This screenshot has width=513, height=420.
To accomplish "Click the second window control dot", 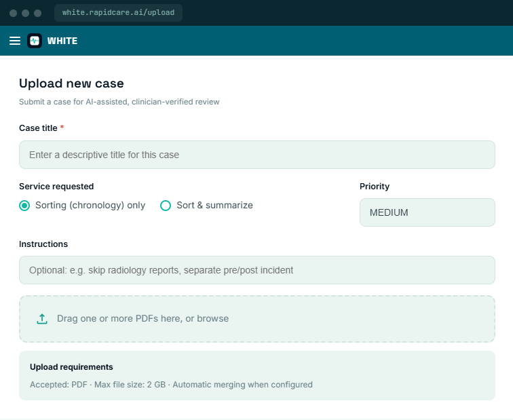I will 26,13.
